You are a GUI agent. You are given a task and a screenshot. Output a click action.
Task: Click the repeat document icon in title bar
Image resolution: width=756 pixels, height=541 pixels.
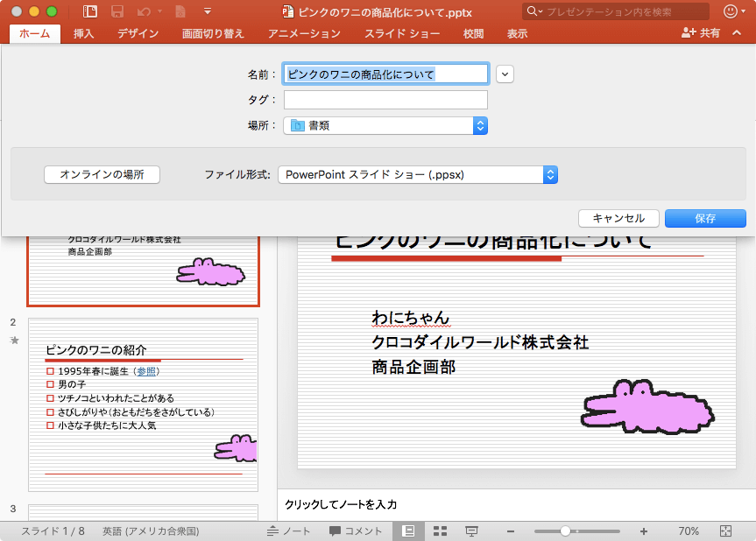pyautogui.click(x=180, y=11)
